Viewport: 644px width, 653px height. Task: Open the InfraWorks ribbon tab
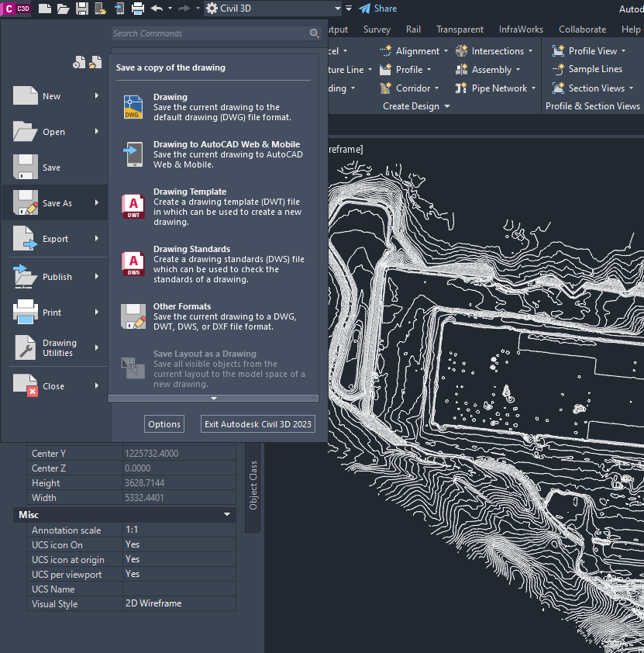[520, 29]
